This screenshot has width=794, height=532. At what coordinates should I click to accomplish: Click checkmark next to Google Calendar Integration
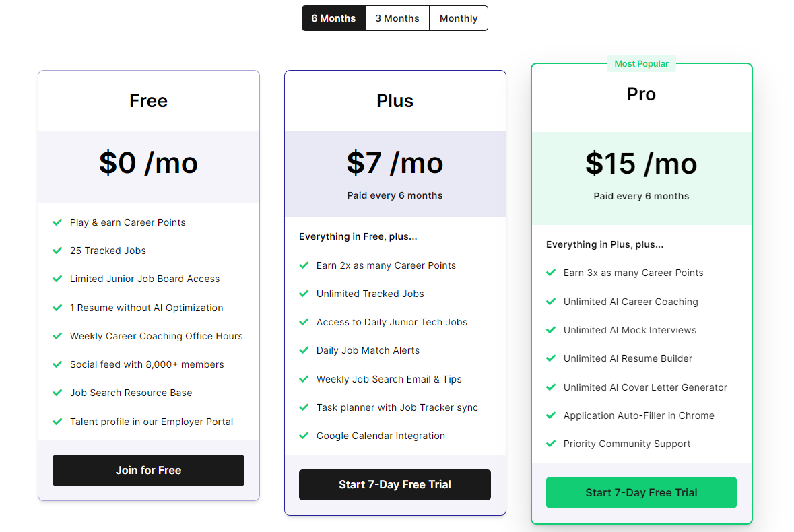click(x=304, y=436)
